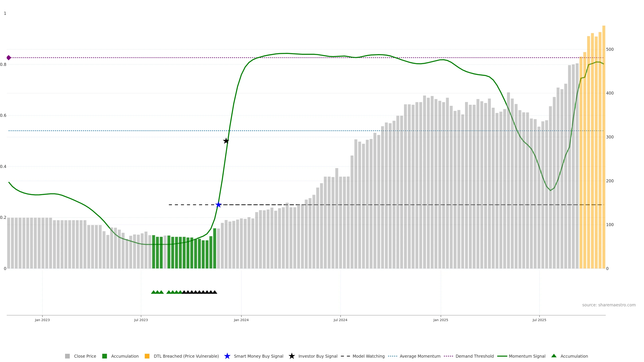Toggle Momentum Signal legend entry
The width and height of the screenshot is (644, 362).
pos(527,356)
